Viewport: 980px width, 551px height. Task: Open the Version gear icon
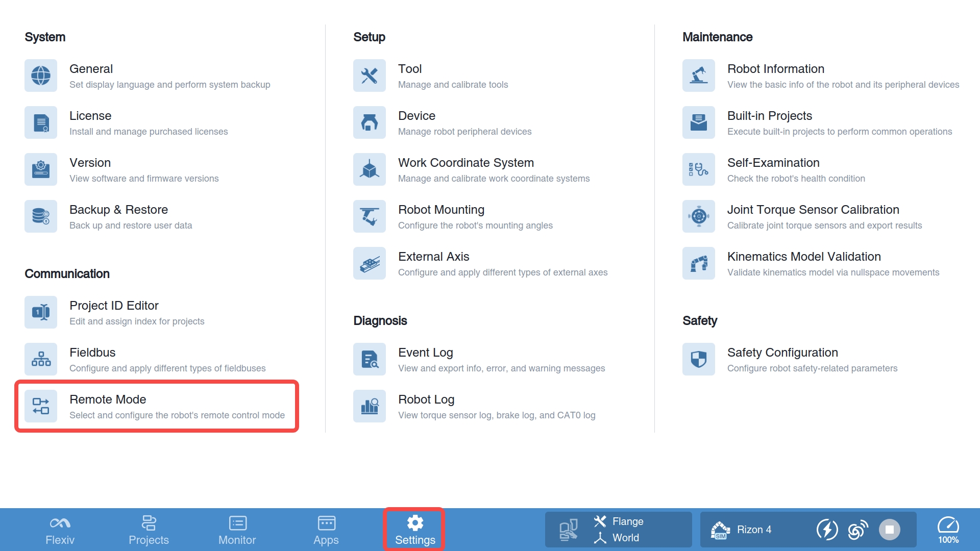[41, 169]
